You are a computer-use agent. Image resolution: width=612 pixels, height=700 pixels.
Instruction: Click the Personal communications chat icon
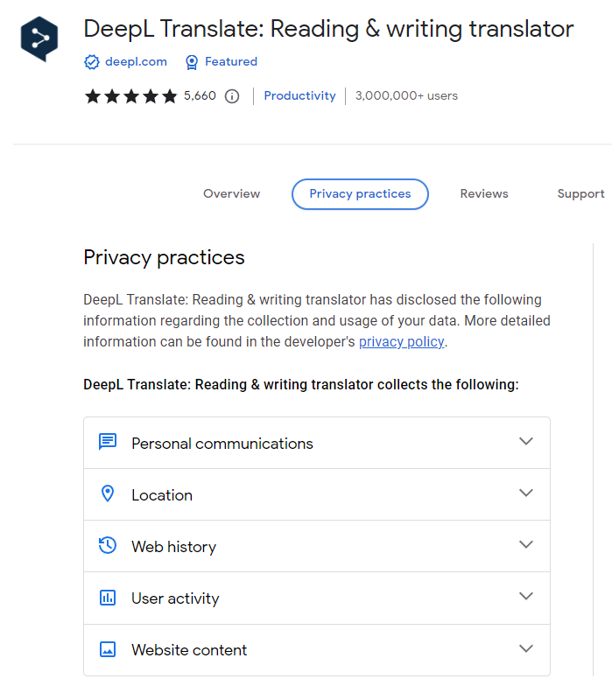(108, 443)
